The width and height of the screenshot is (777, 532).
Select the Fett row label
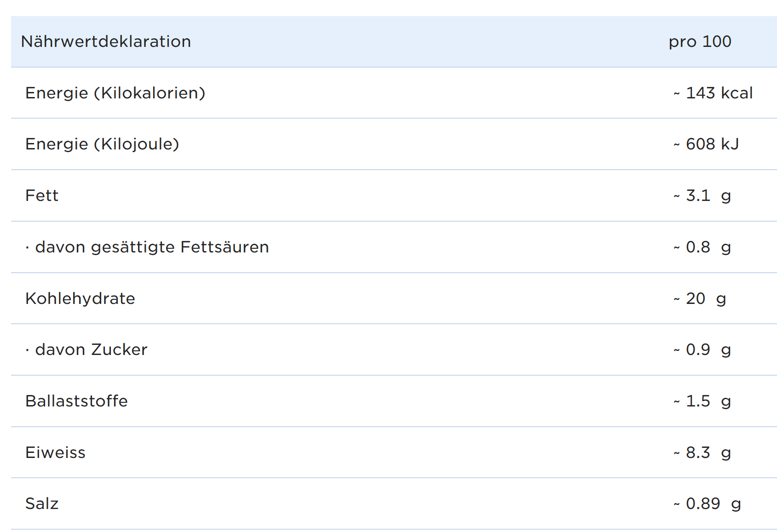pyautogui.click(x=42, y=196)
